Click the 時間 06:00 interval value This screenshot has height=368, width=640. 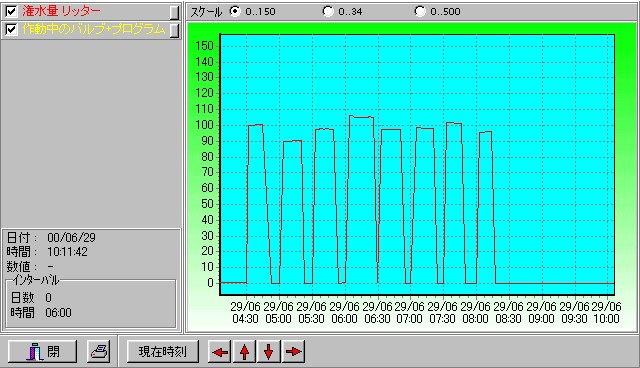[58, 313]
